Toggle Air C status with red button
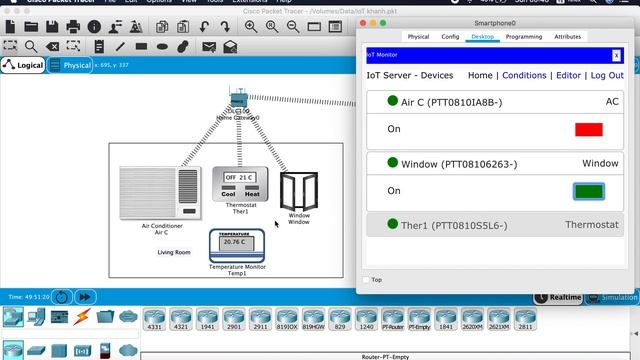The image size is (640, 360). (589, 130)
